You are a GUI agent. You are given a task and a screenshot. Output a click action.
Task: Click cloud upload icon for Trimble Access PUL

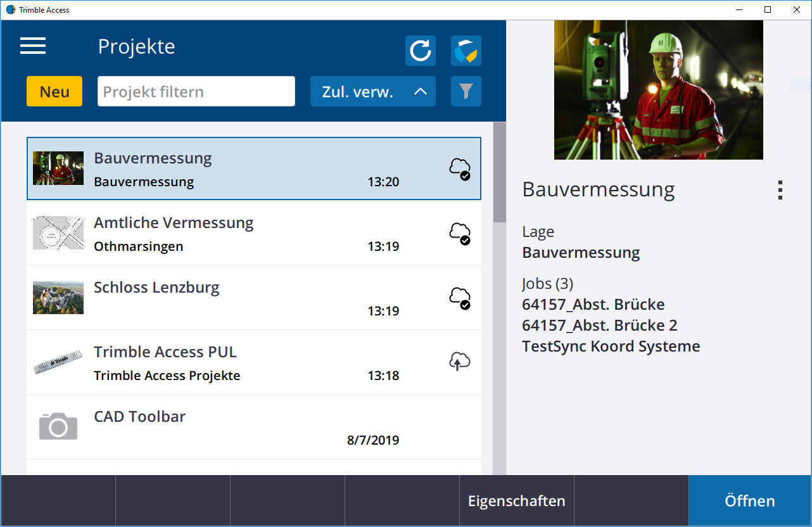point(460,362)
